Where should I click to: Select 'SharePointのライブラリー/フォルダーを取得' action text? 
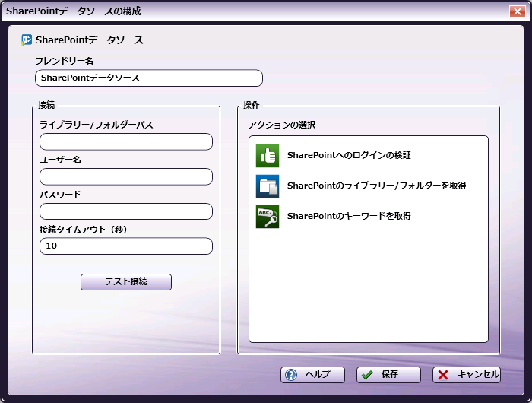pyautogui.click(x=376, y=186)
